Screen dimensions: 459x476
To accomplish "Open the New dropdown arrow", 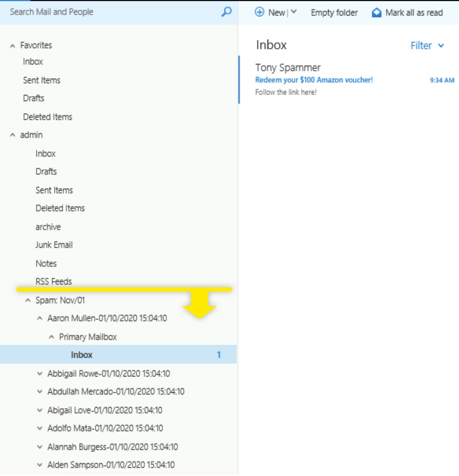I will (x=293, y=12).
